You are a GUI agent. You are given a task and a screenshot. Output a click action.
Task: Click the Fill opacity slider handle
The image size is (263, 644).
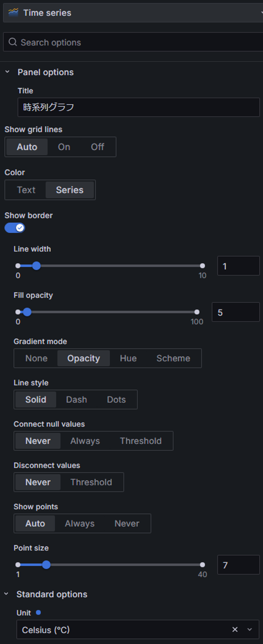pyautogui.click(x=27, y=312)
